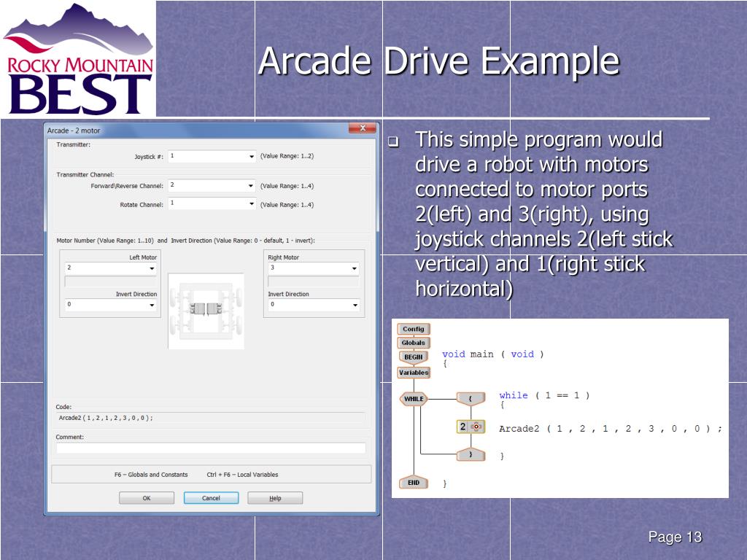Open the Variables flowchart block
747x560 pixels.
coord(413,373)
